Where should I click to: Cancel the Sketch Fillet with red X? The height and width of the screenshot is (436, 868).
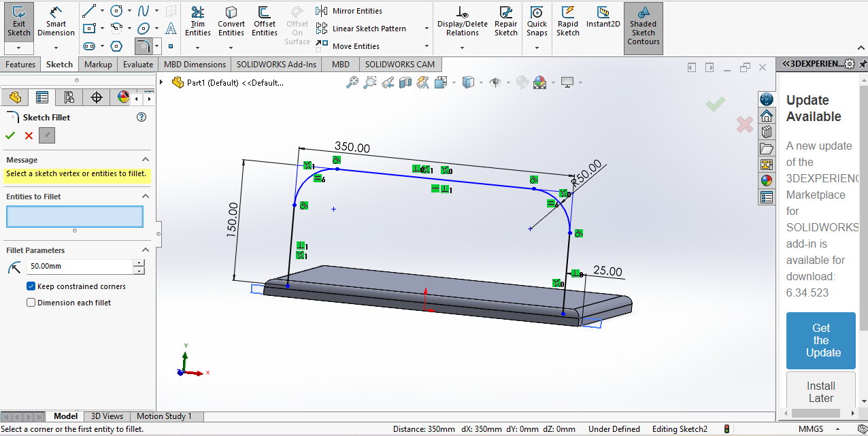(x=29, y=135)
